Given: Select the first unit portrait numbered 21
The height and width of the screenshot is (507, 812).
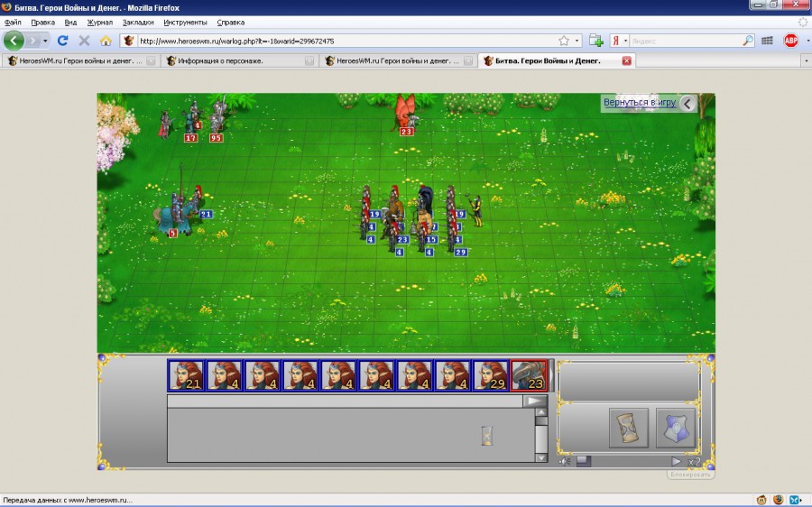Looking at the screenshot, I should 186,375.
